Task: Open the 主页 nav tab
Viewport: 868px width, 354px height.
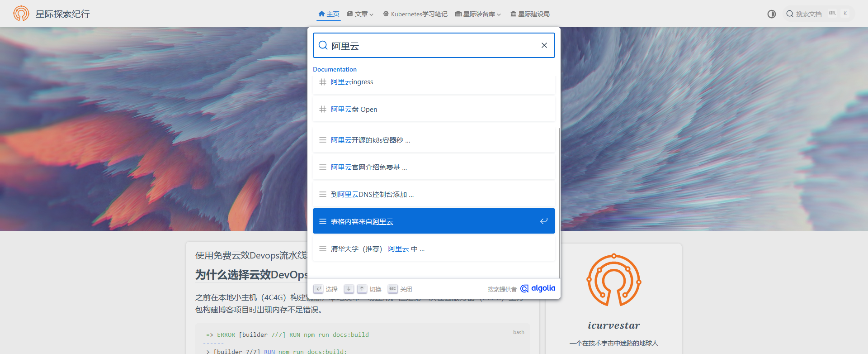Action: pos(329,14)
